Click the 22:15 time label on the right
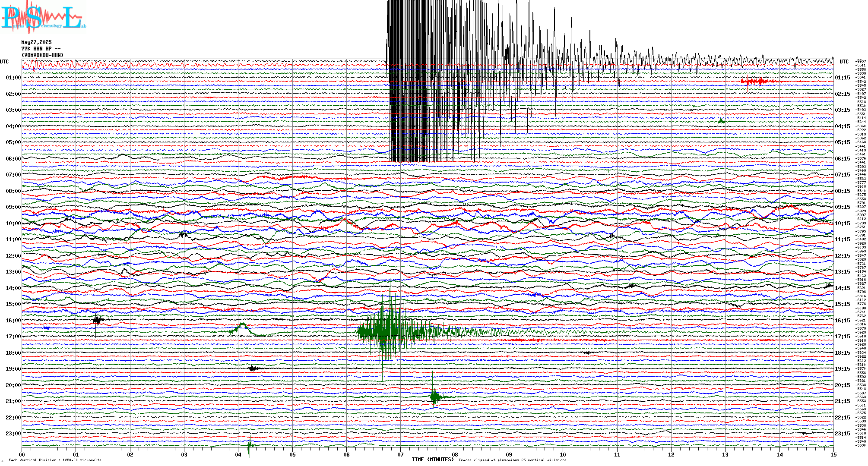Screen dimensions: 868x466 pos(843,418)
